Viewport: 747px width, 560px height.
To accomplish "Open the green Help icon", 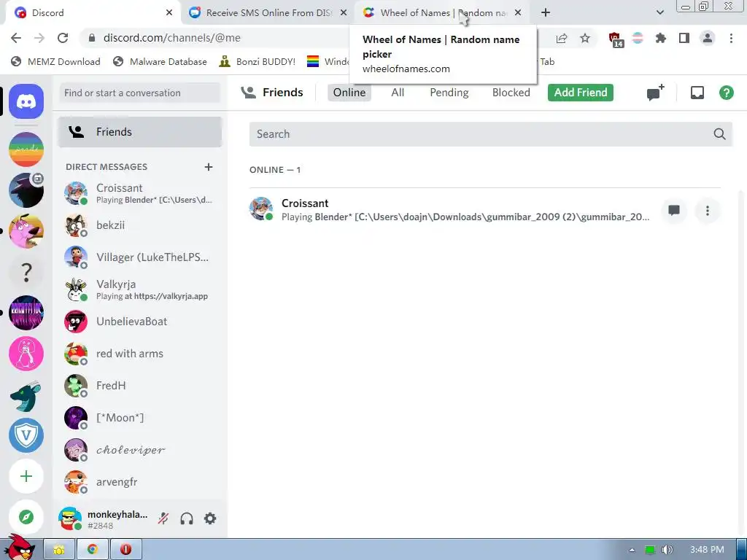I will coord(726,93).
